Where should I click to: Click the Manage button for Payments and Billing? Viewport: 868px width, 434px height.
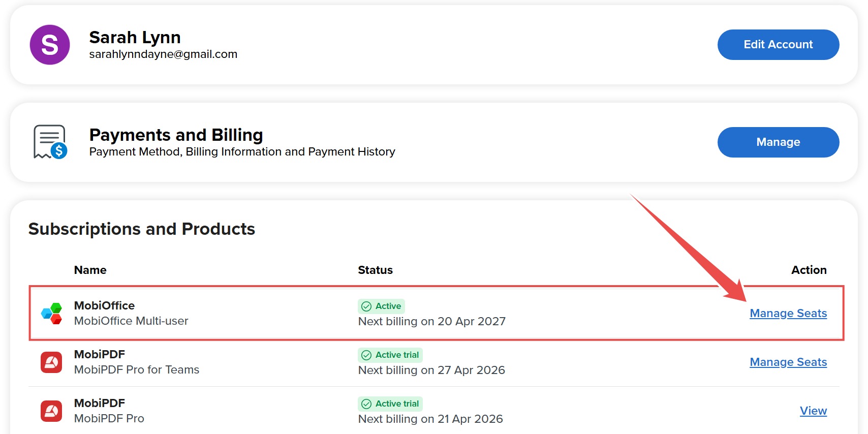pyautogui.click(x=778, y=142)
